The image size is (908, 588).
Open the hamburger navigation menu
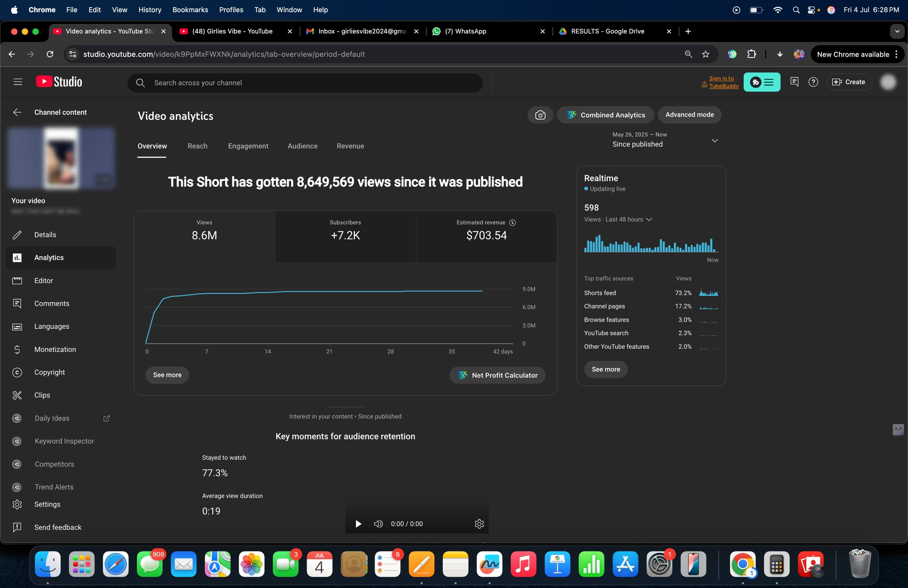(x=18, y=82)
